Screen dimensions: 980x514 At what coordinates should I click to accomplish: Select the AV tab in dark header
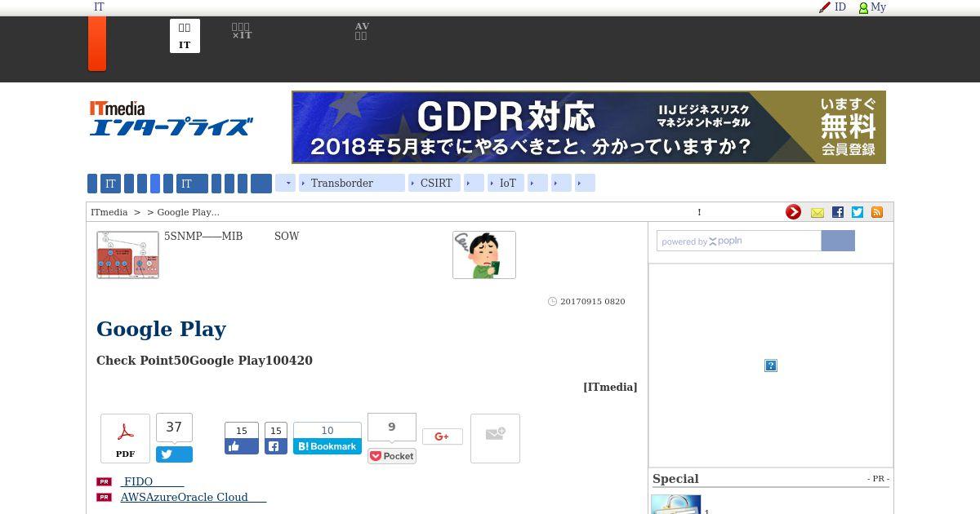[362, 32]
